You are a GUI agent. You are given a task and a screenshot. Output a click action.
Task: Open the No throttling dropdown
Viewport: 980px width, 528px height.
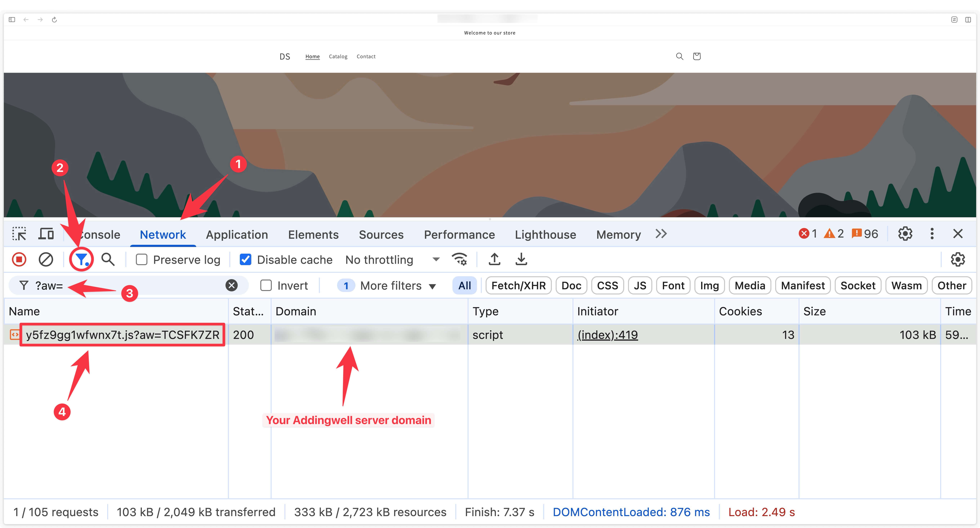point(392,260)
